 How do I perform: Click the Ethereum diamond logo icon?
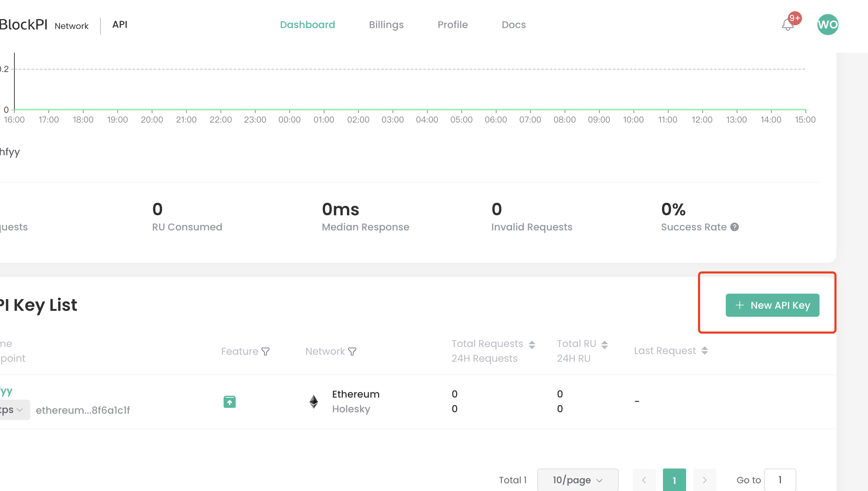pyautogui.click(x=314, y=401)
